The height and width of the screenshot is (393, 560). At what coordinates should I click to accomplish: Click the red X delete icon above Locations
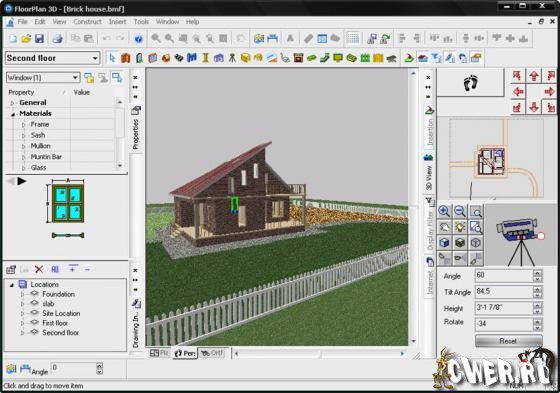39,269
